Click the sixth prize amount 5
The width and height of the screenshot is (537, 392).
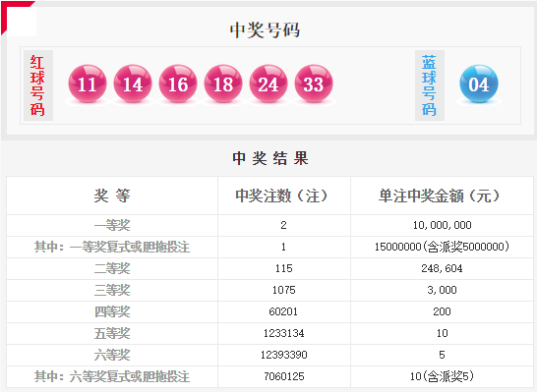point(442,355)
